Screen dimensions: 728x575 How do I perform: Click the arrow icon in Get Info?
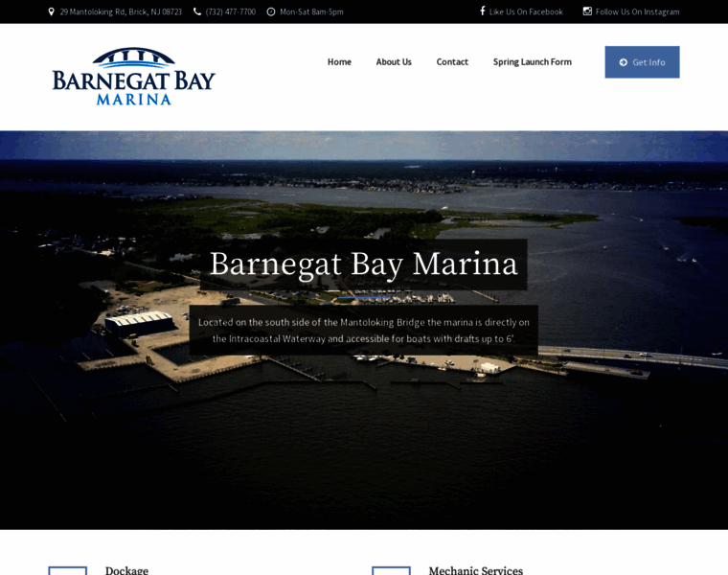point(623,62)
